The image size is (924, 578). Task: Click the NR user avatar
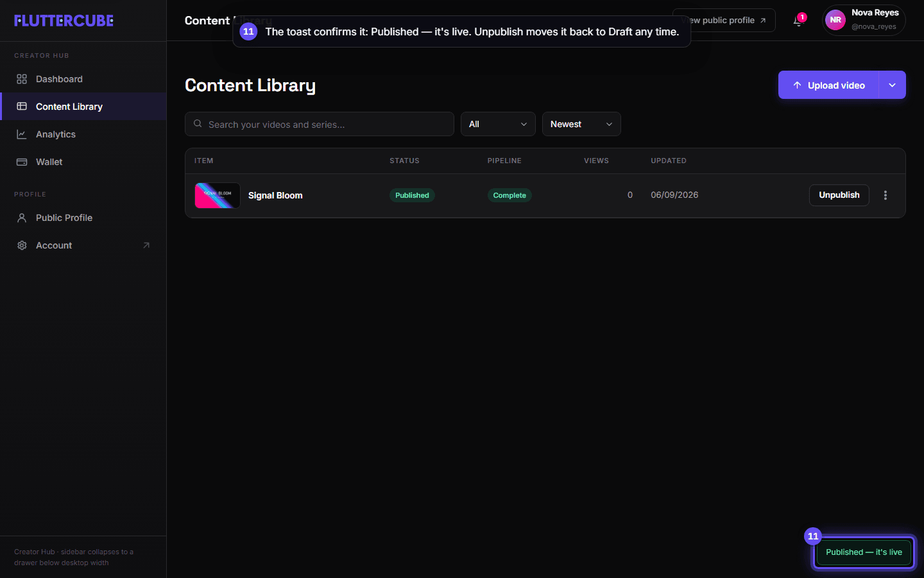coord(835,20)
